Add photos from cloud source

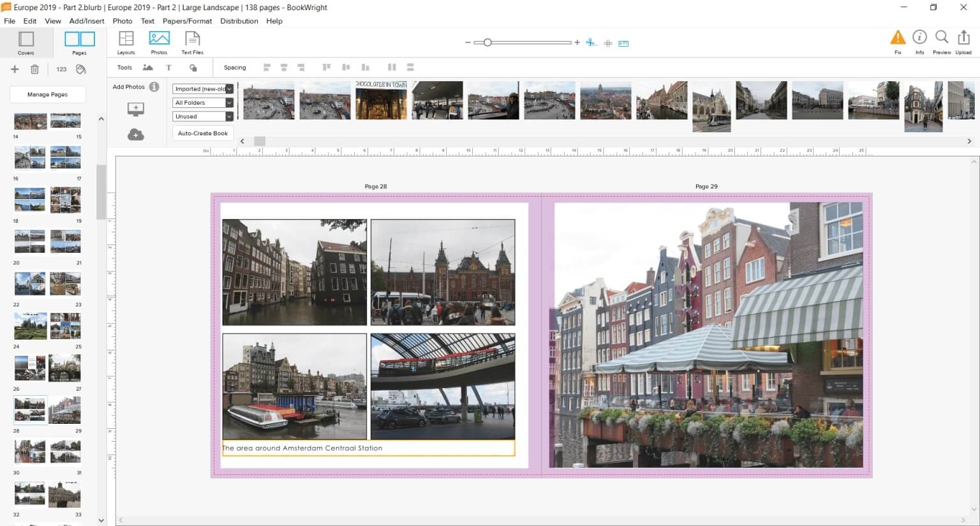136,134
